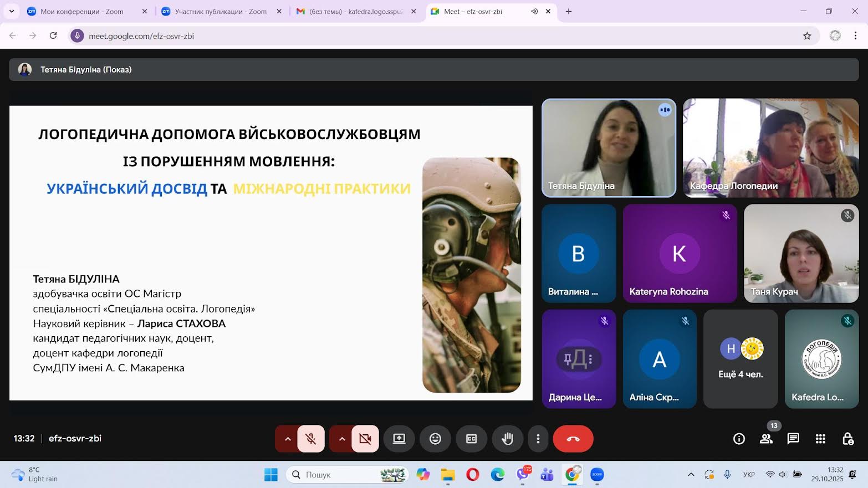The width and height of the screenshot is (868, 488).
Task: Start screen sharing with present button
Action: click(399, 439)
